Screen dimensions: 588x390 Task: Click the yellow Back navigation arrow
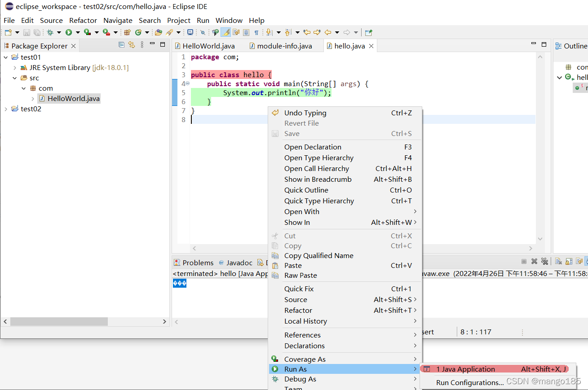pos(328,32)
